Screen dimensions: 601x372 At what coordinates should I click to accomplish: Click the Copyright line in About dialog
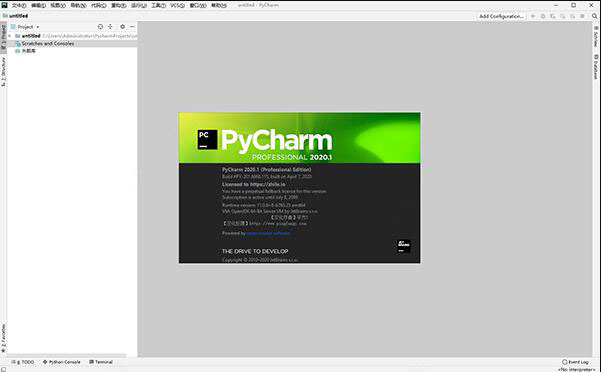260,260
